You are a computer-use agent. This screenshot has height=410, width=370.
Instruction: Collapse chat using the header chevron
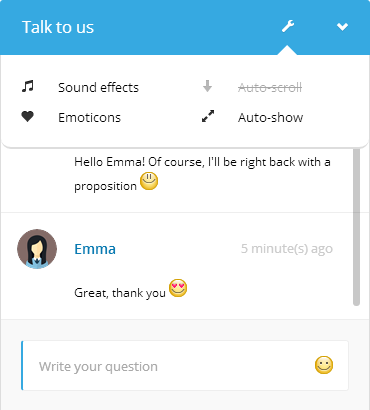(342, 27)
